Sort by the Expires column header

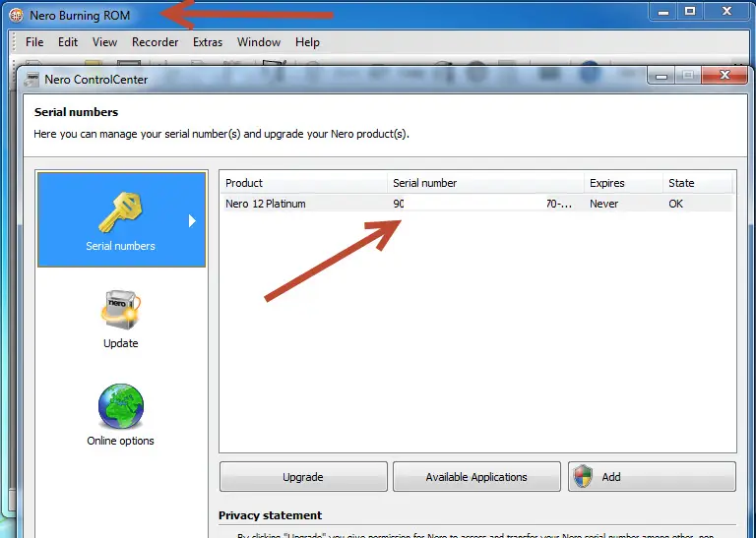point(623,183)
